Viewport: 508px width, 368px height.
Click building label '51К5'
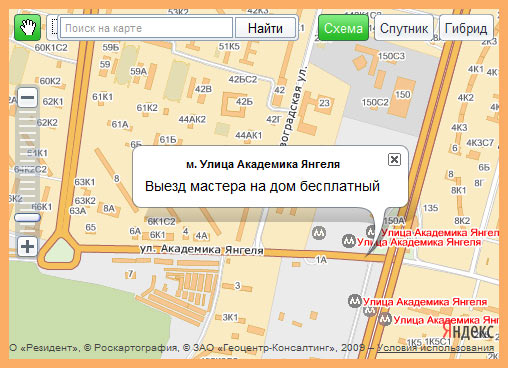229,46
